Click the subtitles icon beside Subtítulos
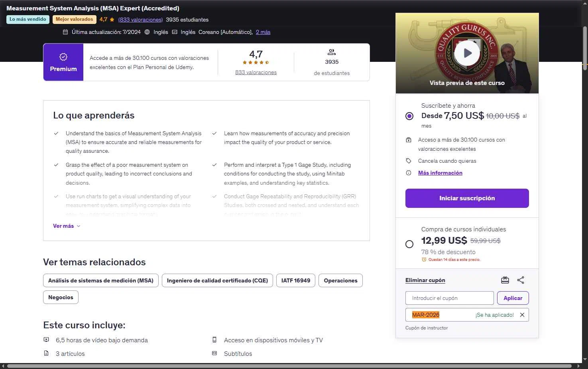This screenshot has height=369, width=588. point(214,353)
